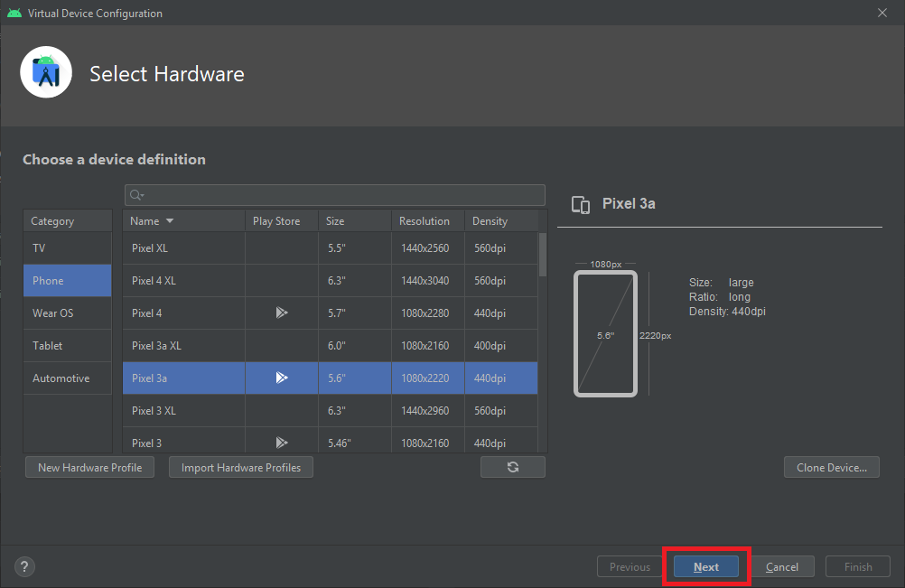The image size is (905, 588).
Task: Sort by the Size column header
Action: click(x=355, y=221)
